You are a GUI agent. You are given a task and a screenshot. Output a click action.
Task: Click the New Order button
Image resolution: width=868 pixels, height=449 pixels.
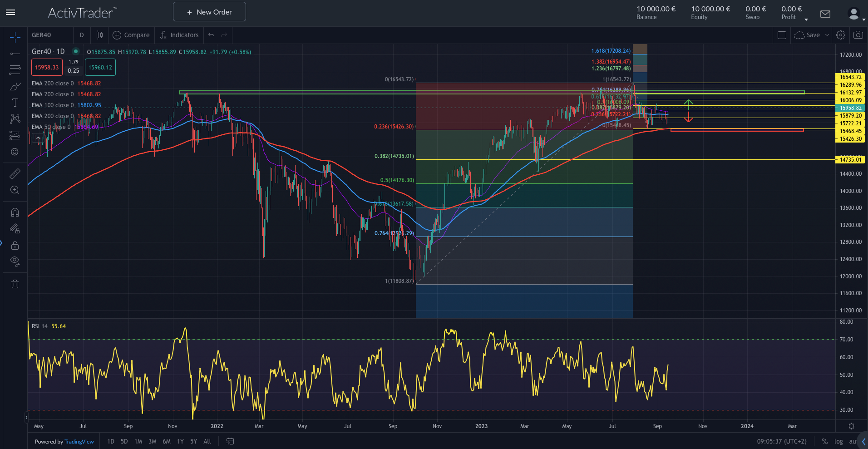coord(209,11)
